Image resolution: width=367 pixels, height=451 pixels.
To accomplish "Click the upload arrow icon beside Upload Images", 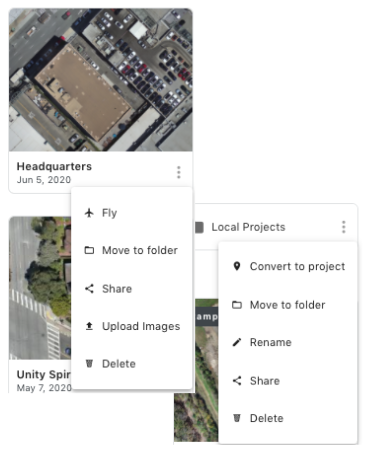I will pyautogui.click(x=89, y=326).
